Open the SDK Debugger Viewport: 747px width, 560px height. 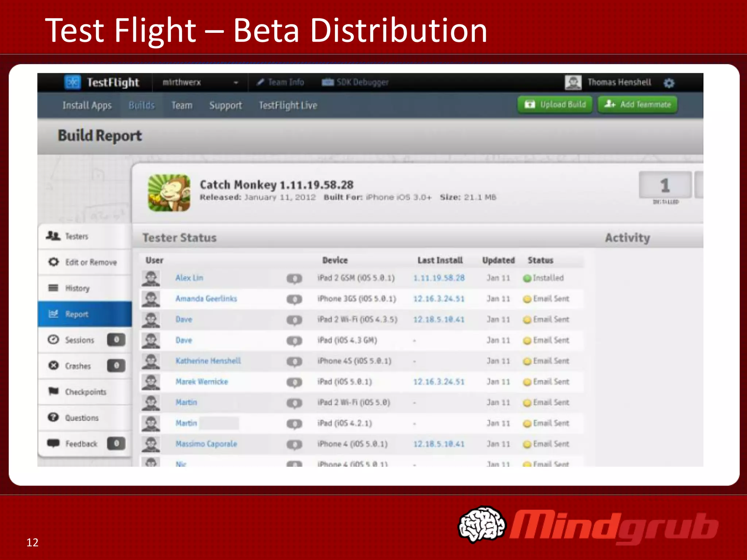(x=355, y=82)
